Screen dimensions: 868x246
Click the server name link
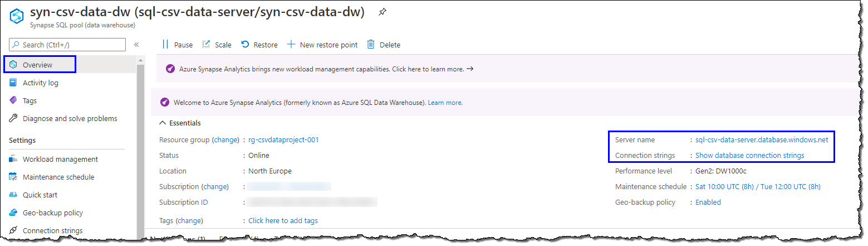tap(762, 139)
